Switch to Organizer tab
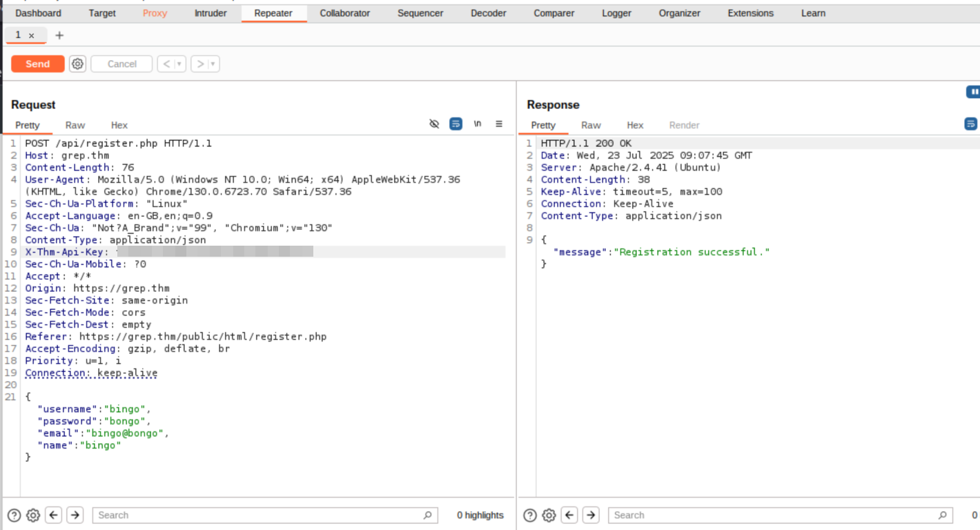The image size is (980, 530). pyautogui.click(x=680, y=13)
